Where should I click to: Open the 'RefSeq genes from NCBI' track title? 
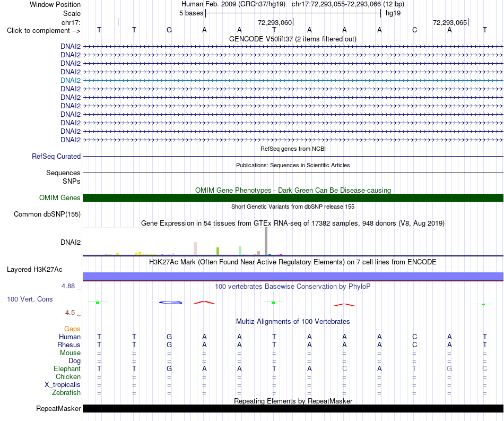(x=293, y=149)
